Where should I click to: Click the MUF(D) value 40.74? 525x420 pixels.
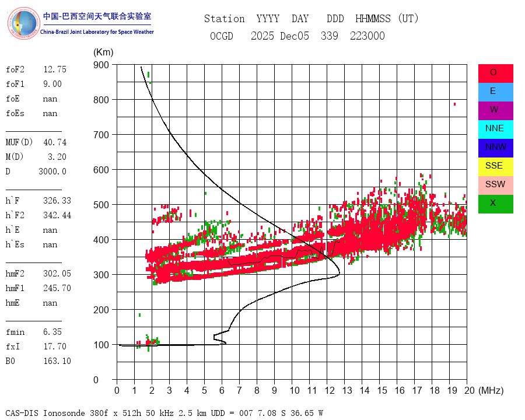[x=55, y=142]
